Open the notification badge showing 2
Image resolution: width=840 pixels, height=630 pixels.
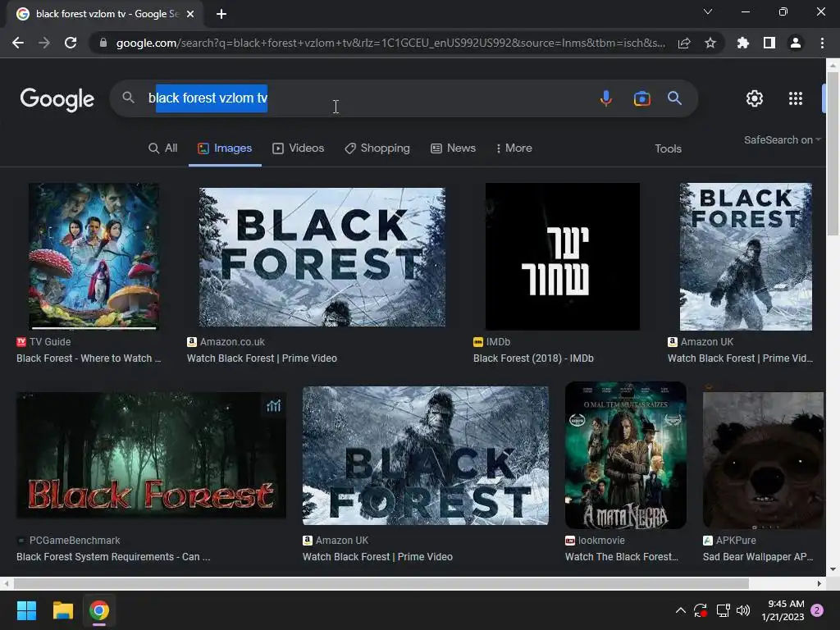click(x=817, y=610)
